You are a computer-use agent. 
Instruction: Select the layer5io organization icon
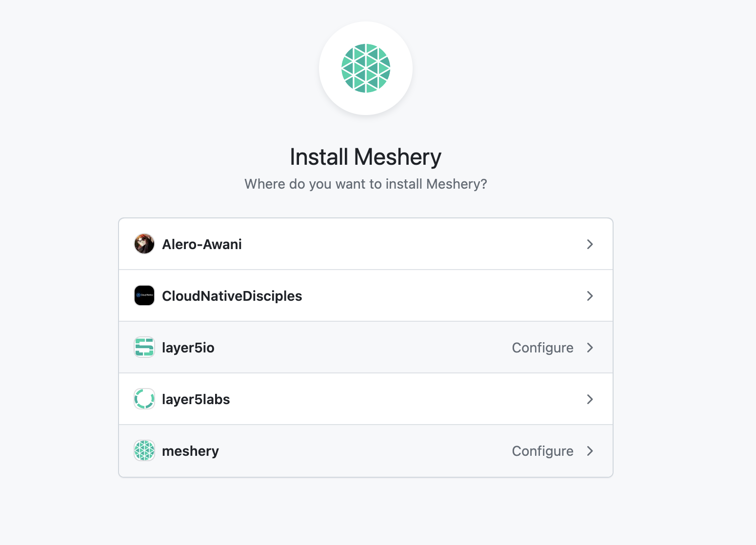[x=144, y=347]
